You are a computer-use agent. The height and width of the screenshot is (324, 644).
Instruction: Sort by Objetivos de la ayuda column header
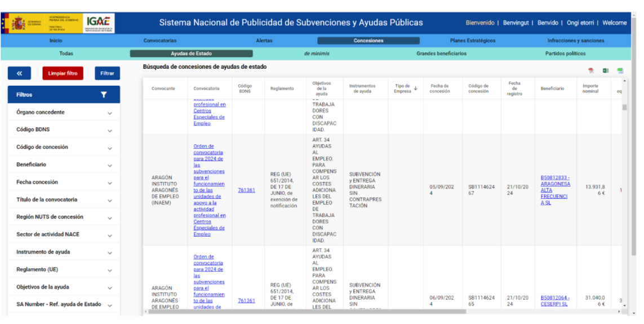point(322,88)
